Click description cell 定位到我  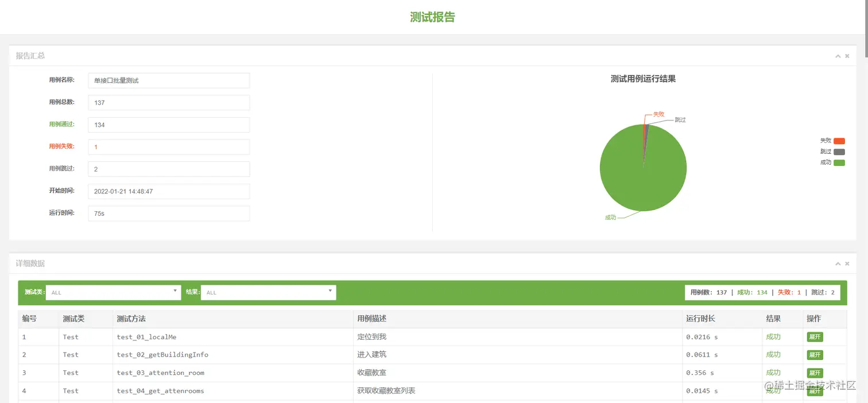(x=517, y=337)
